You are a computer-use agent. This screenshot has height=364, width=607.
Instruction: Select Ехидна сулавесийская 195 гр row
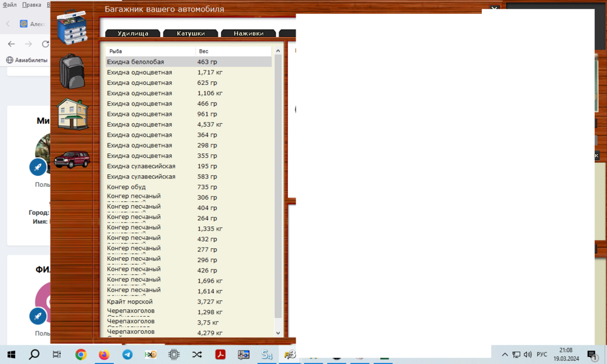pos(189,166)
